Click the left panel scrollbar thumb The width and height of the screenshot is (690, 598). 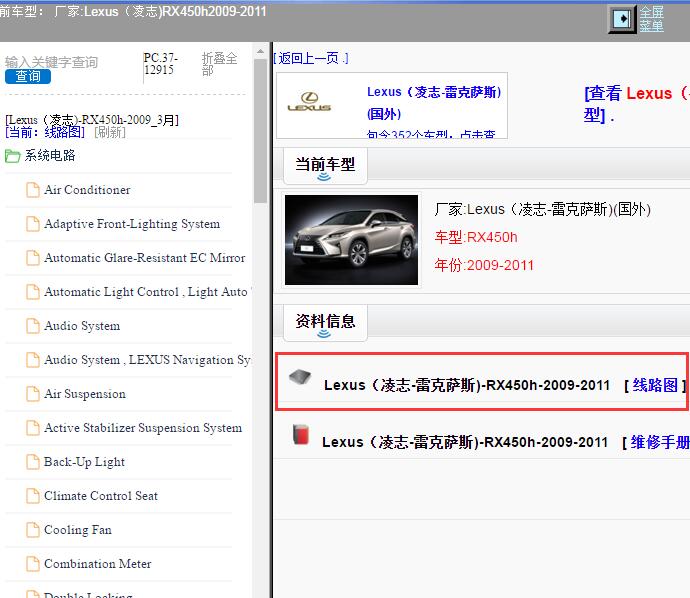261,131
